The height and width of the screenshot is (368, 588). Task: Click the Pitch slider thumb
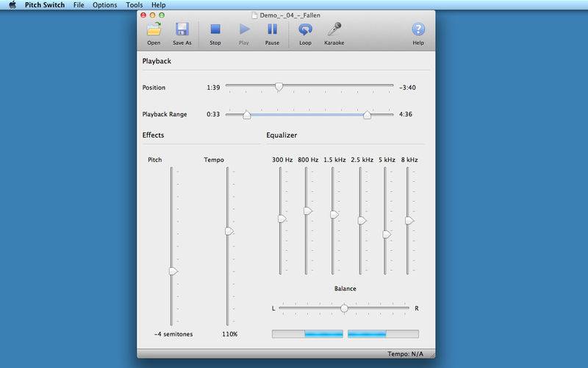point(173,271)
